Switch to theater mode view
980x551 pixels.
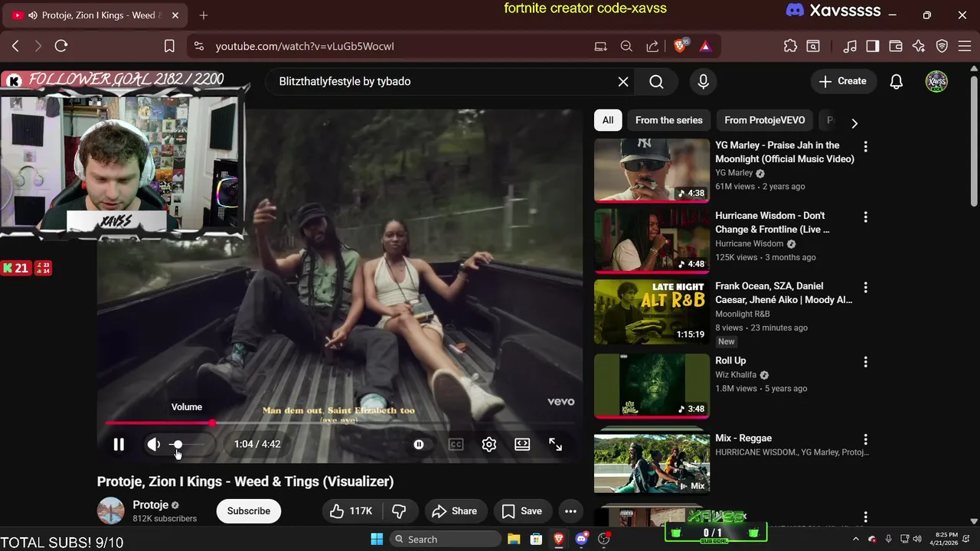522,445
